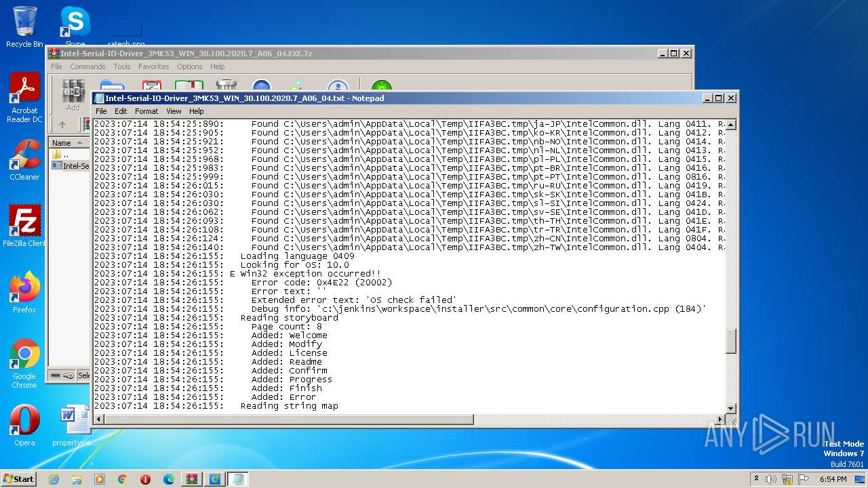The width and height of the screenshot is (868, 488).
Task: Maximize the Notepad window
Action: tap(719, 98)
